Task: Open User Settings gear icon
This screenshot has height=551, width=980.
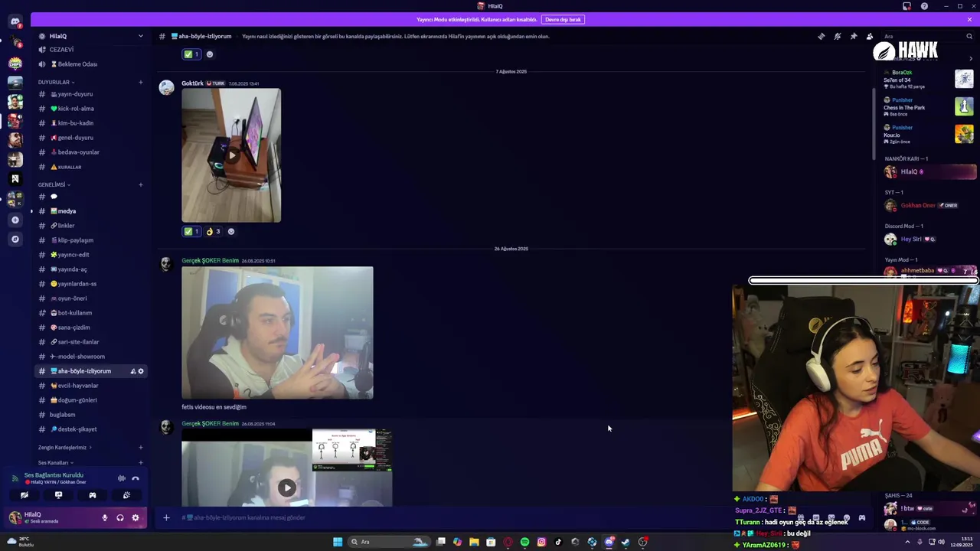Action: [136, 518]
